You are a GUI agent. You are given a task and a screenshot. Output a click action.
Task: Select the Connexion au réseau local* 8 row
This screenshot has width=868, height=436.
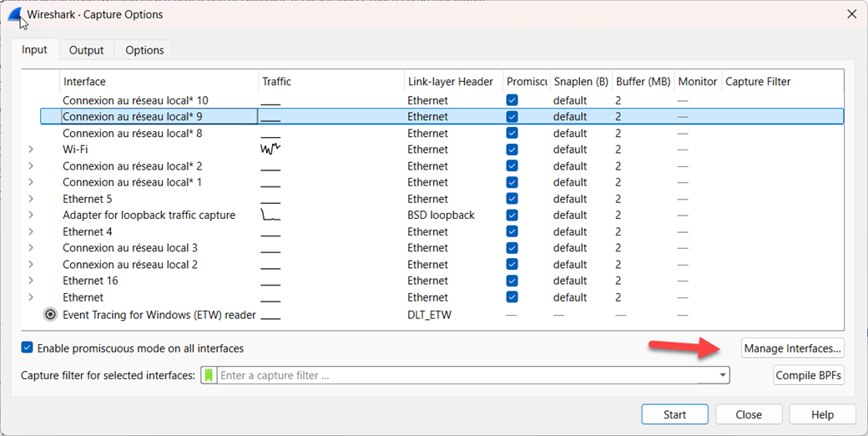coord(442,133)
